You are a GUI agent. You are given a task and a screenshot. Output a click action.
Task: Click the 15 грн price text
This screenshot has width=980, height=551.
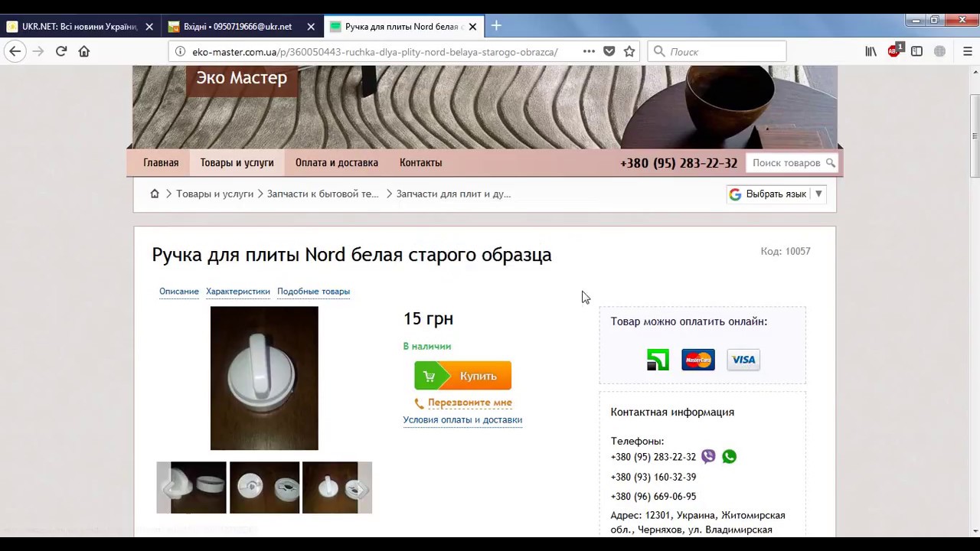428,318
